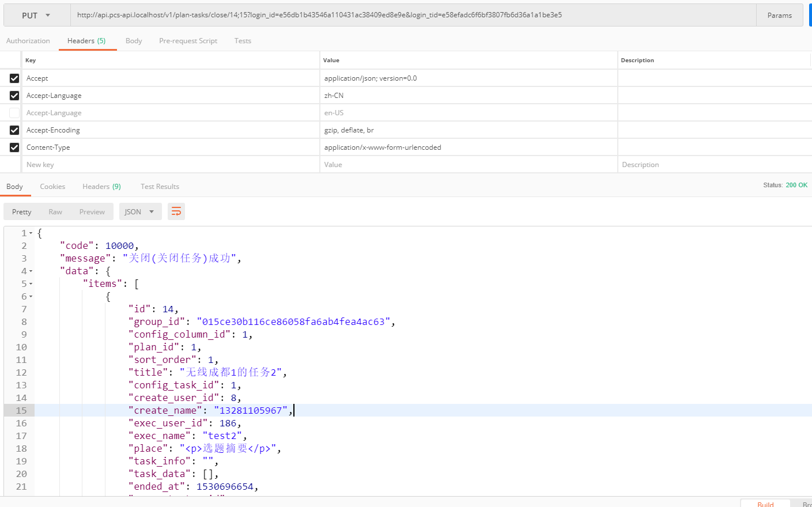The height and width of the screenshot is (507, 812).
Task: Show response Cookies tab
Action: [x=52, y=187]
